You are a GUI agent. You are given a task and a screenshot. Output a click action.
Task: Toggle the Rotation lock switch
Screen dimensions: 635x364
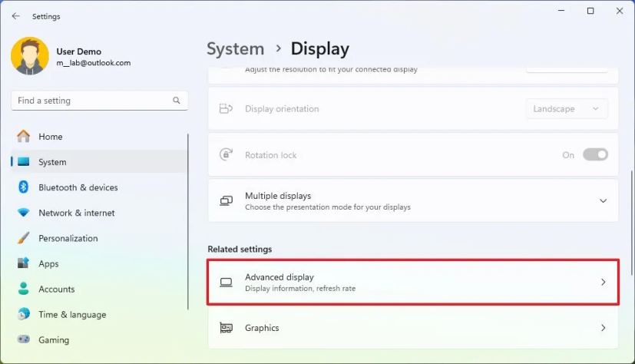click(595, 154)
